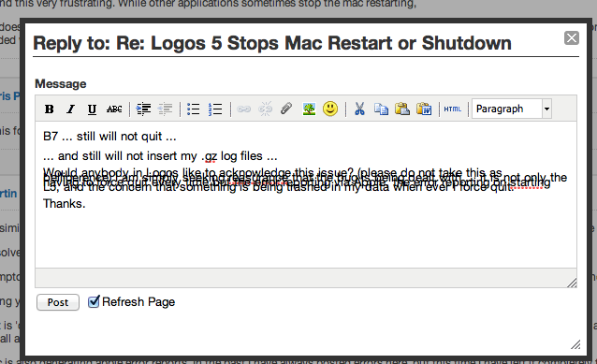The image size is (597, 364).
Task: Close the Reply dialog with the X
Action: point(572,37)
